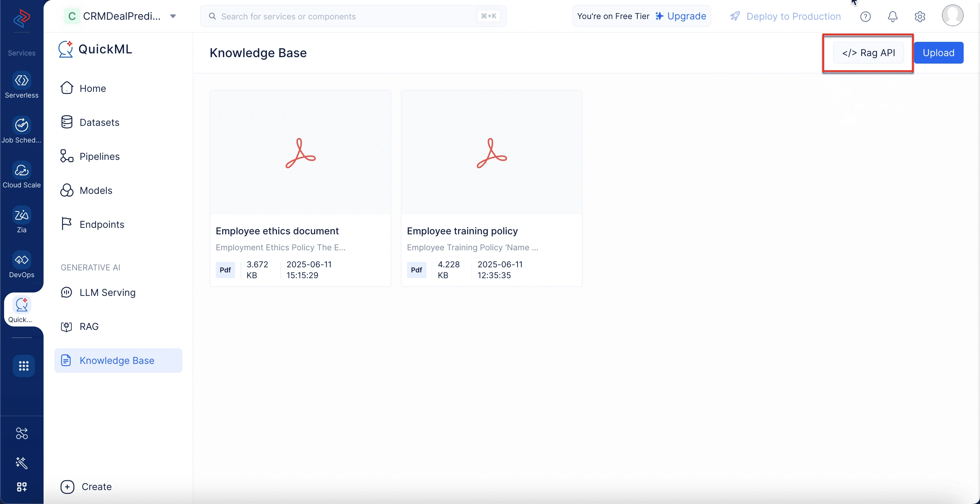Click the C project initial badge
Viewport: 980px width, 504px height.
(x=71, y=16)
